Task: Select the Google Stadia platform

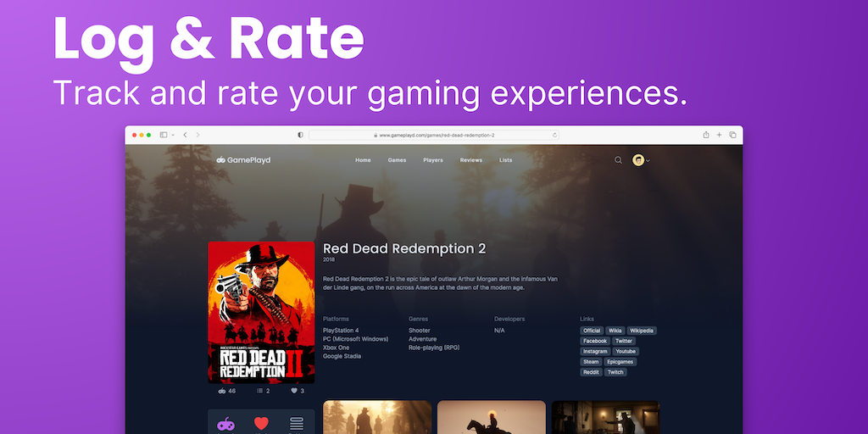Action: point(342,356)
